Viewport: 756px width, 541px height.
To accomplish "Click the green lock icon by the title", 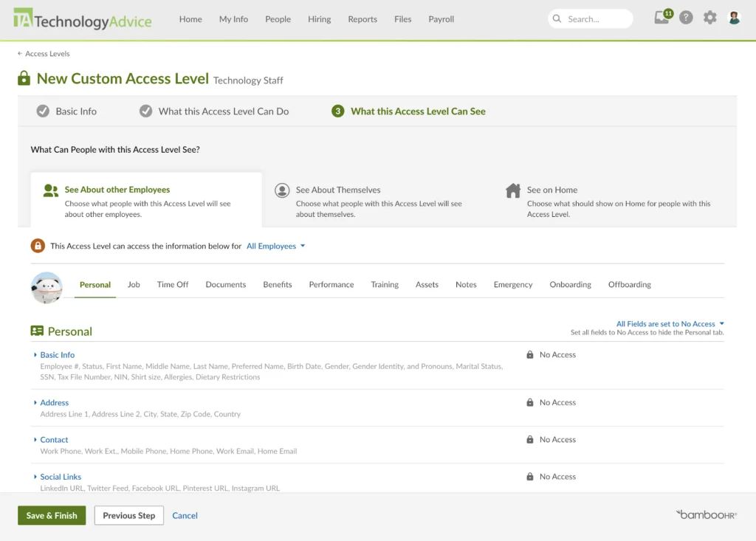I will (24, 78).
